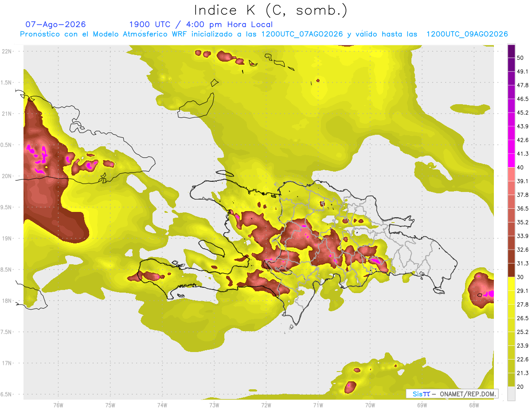The width and height of the screenshot is (532, 411).
Task: Click the colorbar value '35.2'
Action: (523, 222)
